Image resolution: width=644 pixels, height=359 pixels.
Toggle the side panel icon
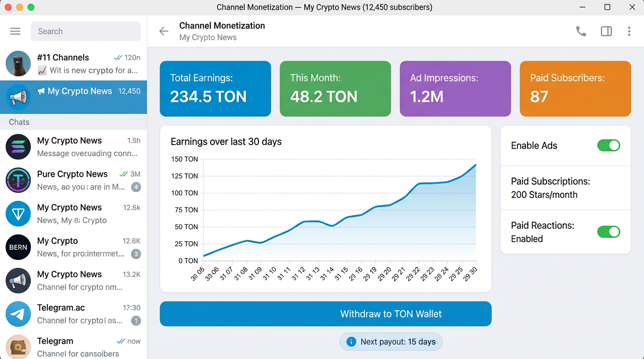[606, 31]
